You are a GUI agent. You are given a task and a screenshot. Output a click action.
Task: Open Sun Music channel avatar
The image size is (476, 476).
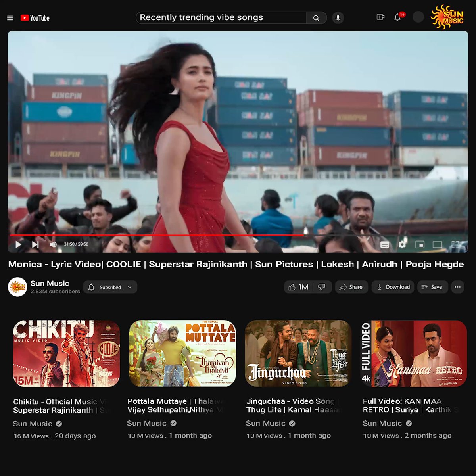click(x=17, y=287)
